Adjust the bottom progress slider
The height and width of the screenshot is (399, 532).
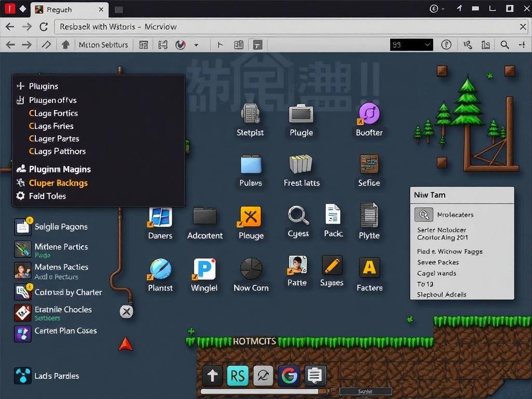(x=264, y=391)
